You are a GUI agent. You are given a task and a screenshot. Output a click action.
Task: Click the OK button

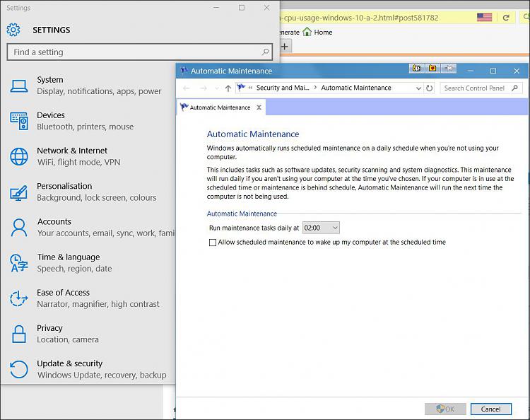coord(445,409)
